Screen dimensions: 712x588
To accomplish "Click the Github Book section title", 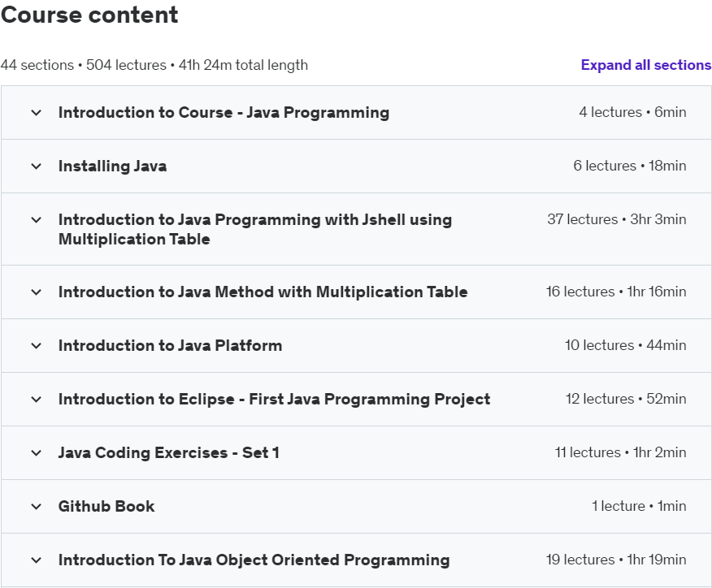I will (106, 507).
